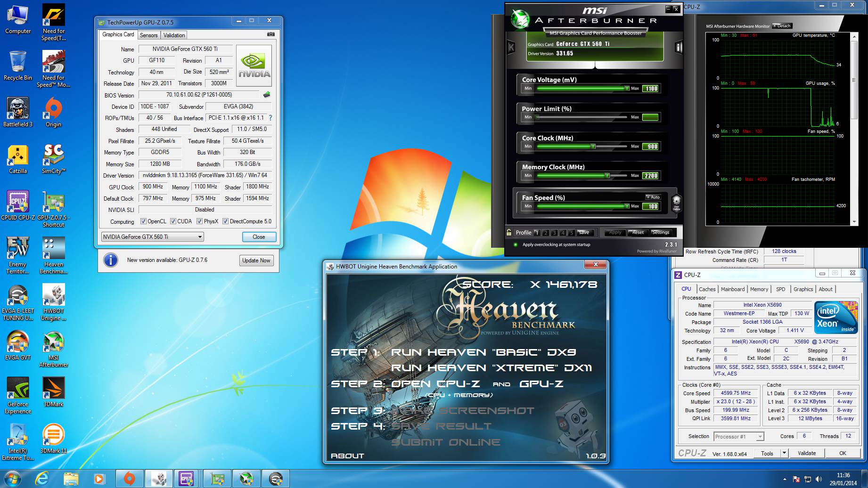Switch to GPU-Z Sensors tab
This screenshot has width=868, height=488.
148,35
